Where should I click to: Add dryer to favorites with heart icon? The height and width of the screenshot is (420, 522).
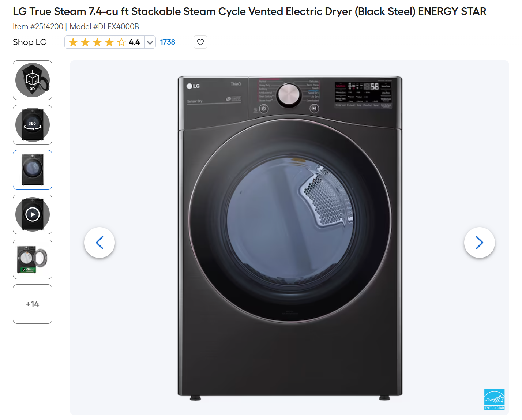tap(200, 42)
